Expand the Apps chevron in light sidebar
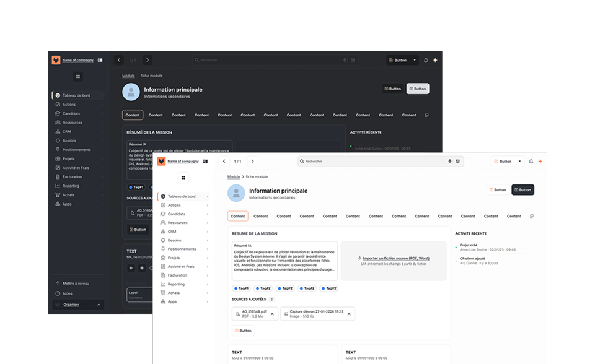Image resolution: width=595 pixels, height=364 pixels. [x=208, y=302]
